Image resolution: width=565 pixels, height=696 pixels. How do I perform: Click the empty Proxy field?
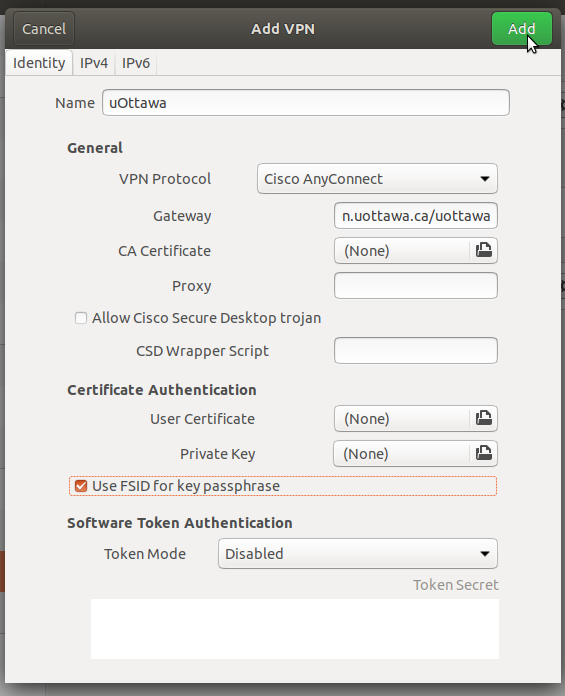pyautogui.click(x=416, y=285)
